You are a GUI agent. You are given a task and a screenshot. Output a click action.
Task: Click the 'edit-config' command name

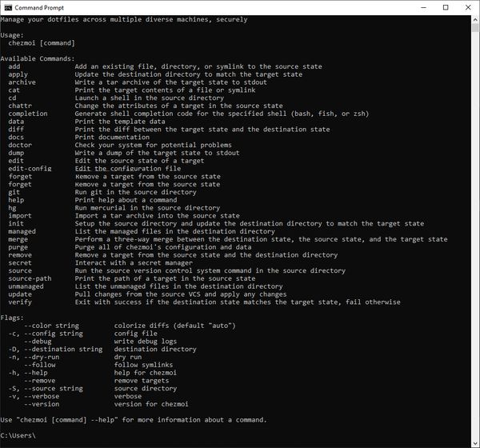click(x=30, y=168)
